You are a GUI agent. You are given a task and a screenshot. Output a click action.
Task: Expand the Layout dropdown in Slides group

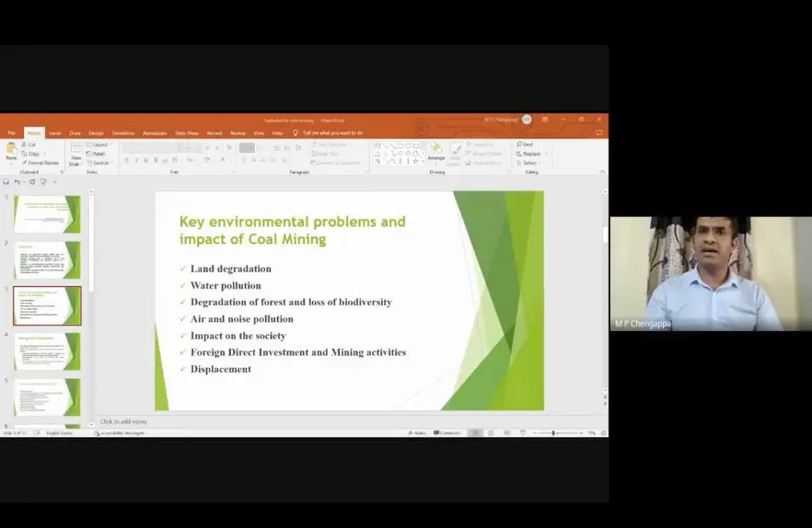point(99,144)
